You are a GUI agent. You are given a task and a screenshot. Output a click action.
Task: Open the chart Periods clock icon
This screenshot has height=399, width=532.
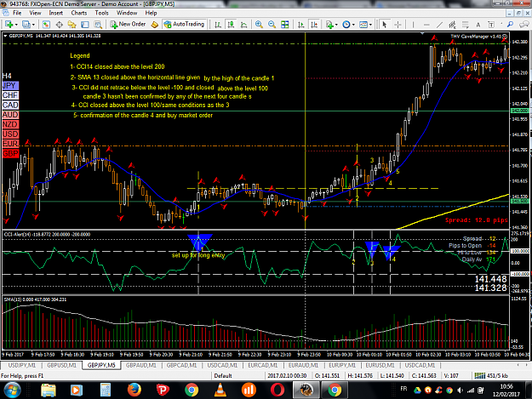(346, 25)
